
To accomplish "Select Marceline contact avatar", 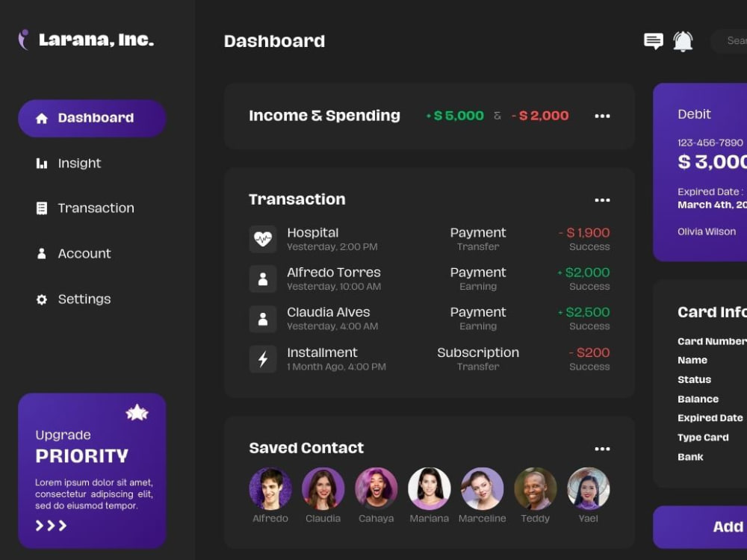I will point(482,488).
